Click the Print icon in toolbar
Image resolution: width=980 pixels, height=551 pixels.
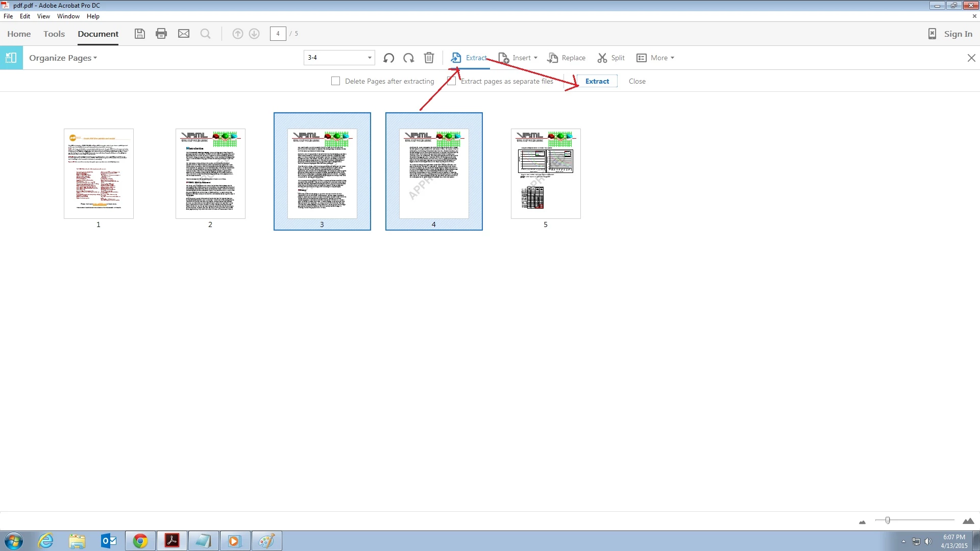[x=161, y=34]
